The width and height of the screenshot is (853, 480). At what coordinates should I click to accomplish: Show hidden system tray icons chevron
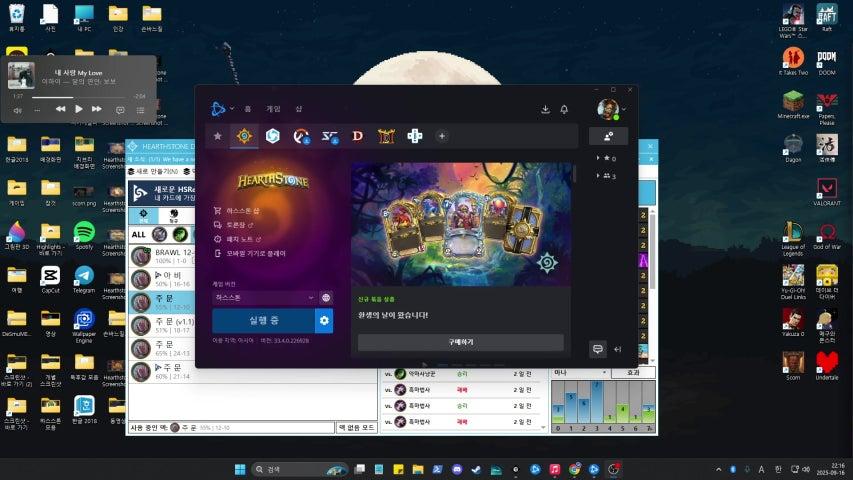pyautogui.click(x=719, y=469)
